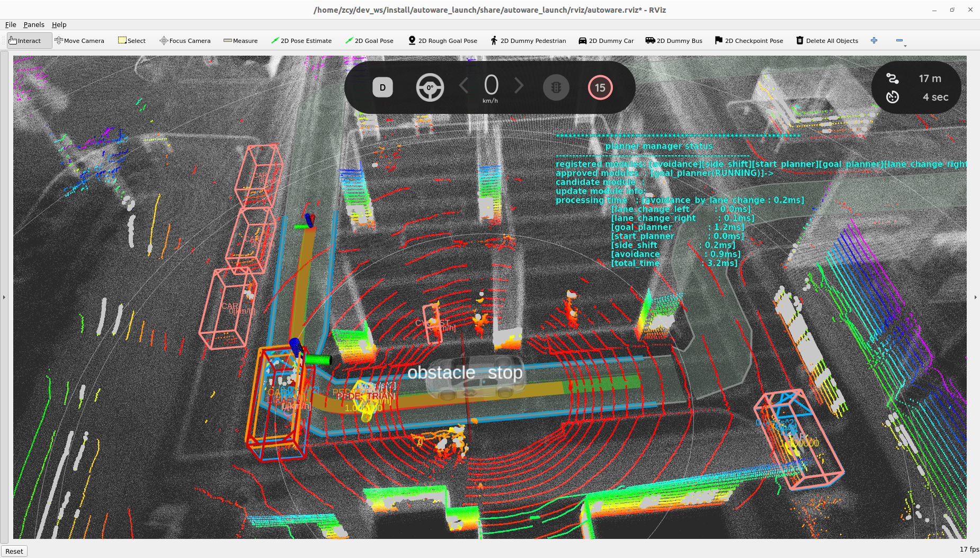Choose the 2D Dummy Bus tool
Viewport: 980px width, 558px height.
coord(673,41)
